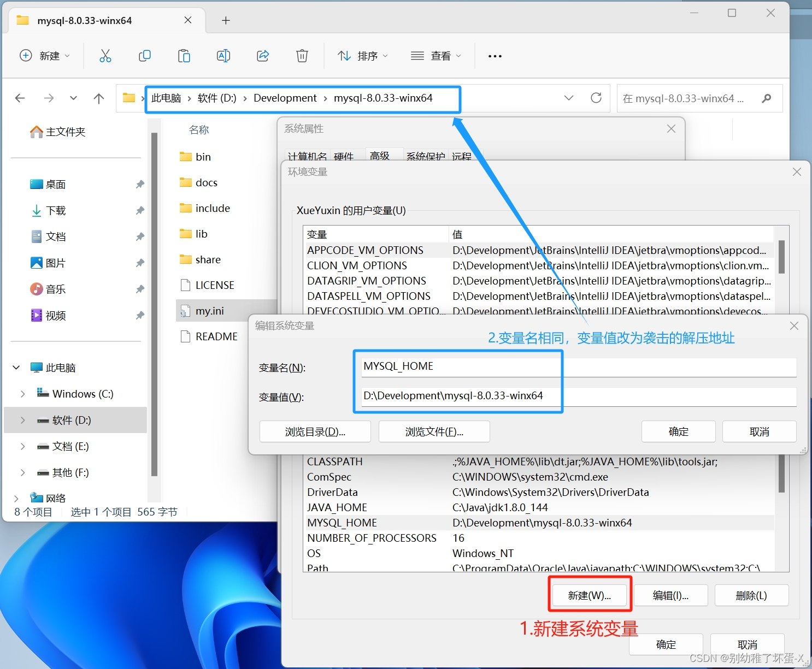The height and width of the screenshot is (669, 812).
Task: Expand the Windows (C:) drive node
Action: tap(22, 394)
